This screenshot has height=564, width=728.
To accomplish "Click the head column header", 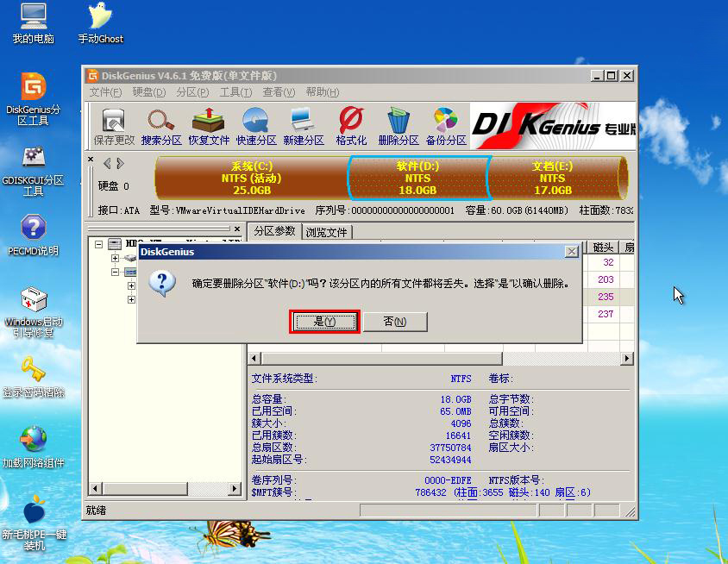I will click(x=604, y=248).
